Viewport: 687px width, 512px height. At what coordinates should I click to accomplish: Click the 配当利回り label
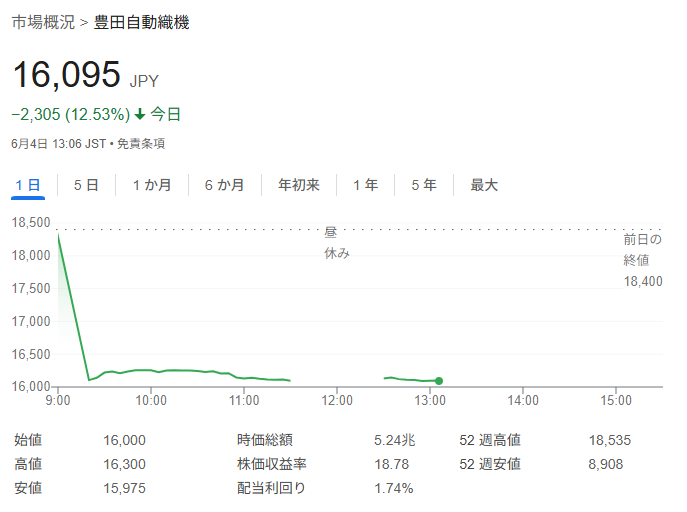point(271,488)
